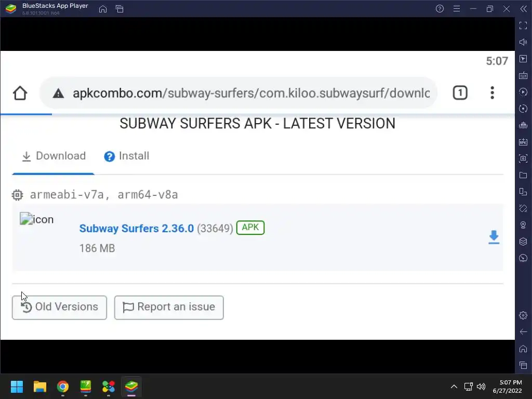Click the not-secure warning triangle icon
The image size is (532, 399).
click(x=58, y=94)
